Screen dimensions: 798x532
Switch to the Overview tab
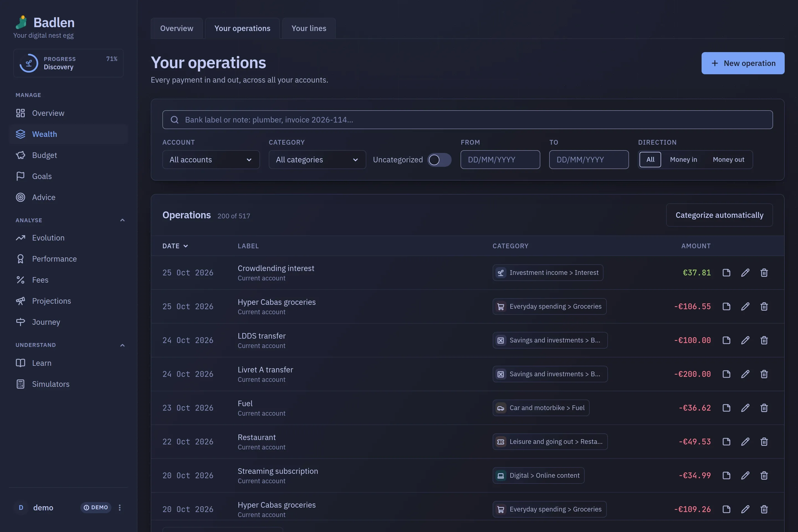coord(177,28)
